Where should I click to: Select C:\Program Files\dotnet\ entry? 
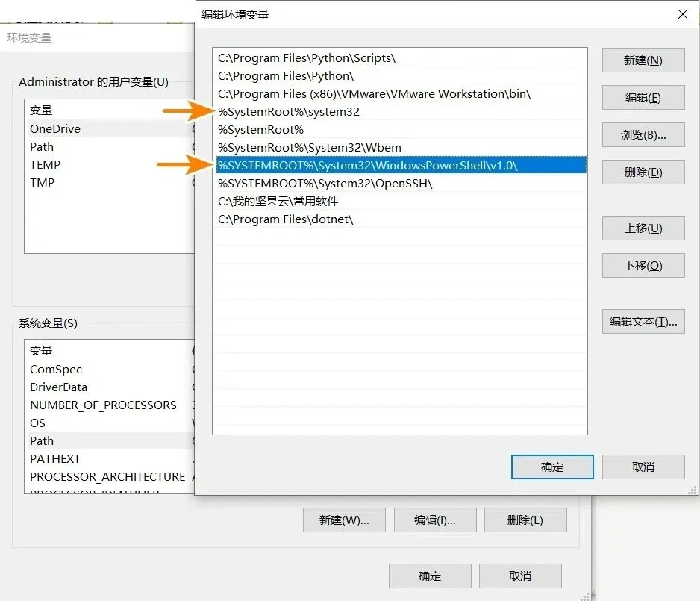[401, 219]
